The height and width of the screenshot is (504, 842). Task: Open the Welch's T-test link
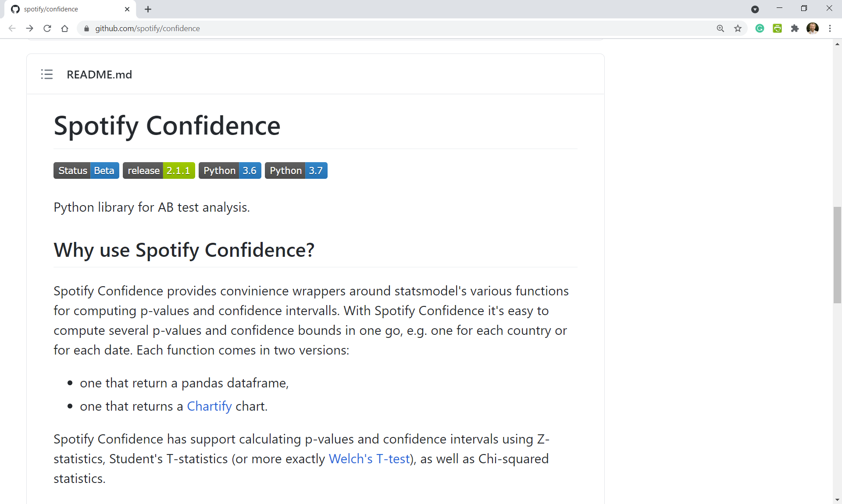click(369, 458)
